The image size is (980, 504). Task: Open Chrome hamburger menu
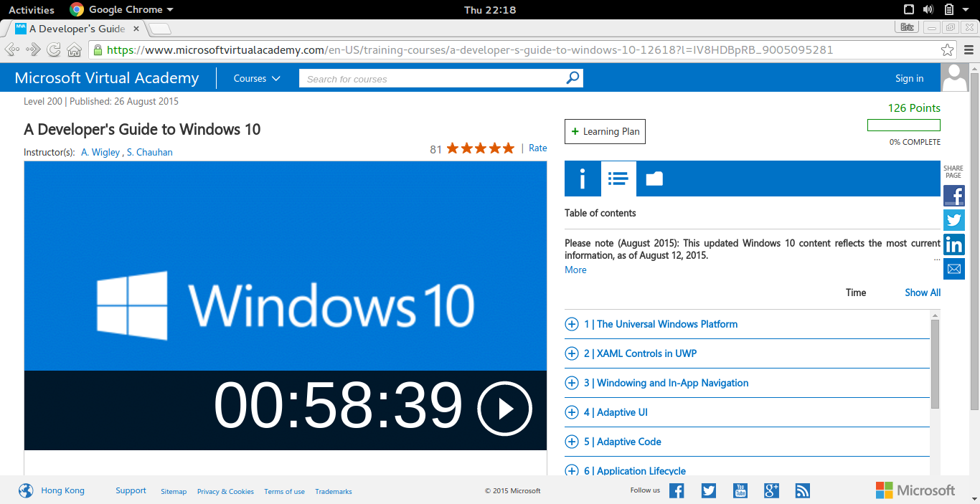(969, 50)
